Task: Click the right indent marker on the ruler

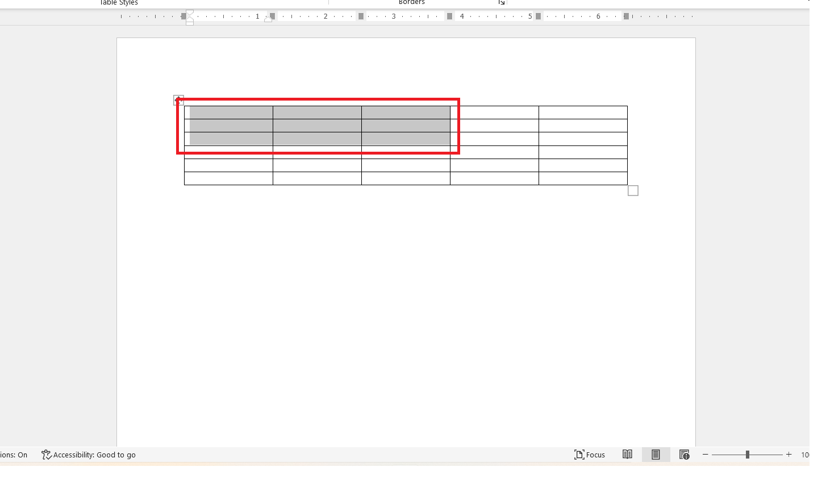Action: click(268, 19)
